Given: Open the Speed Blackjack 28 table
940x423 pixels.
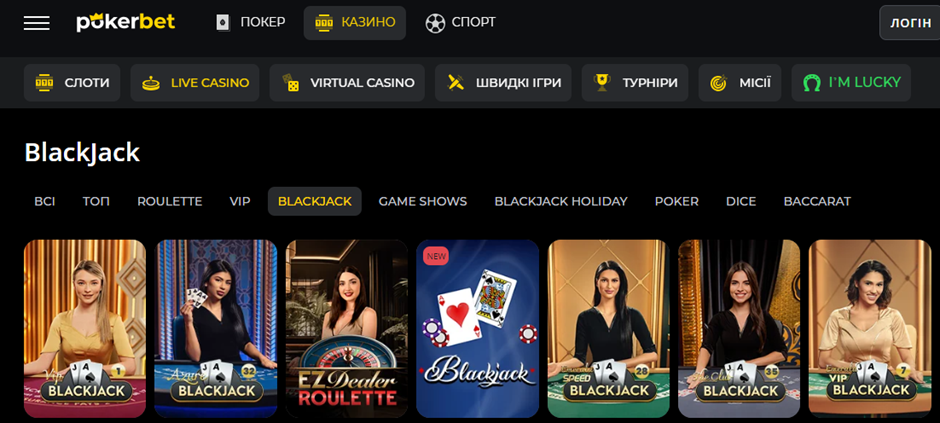Looking at the screenshot, I should click(608, 328).
